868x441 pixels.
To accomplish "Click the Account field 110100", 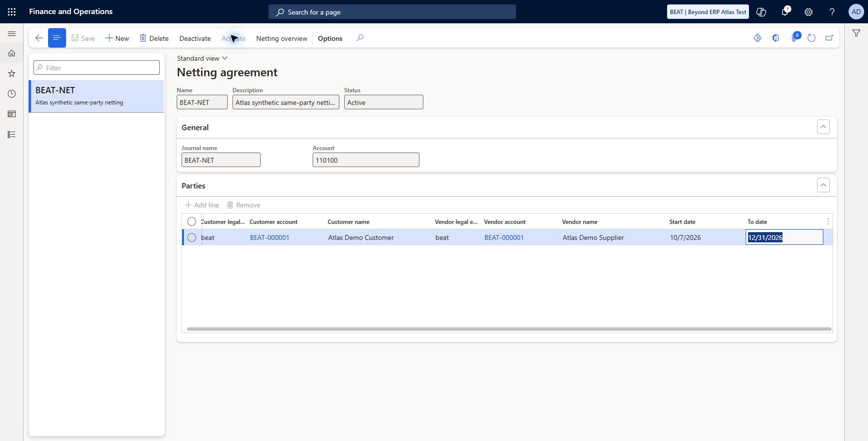I will [366, 160].
